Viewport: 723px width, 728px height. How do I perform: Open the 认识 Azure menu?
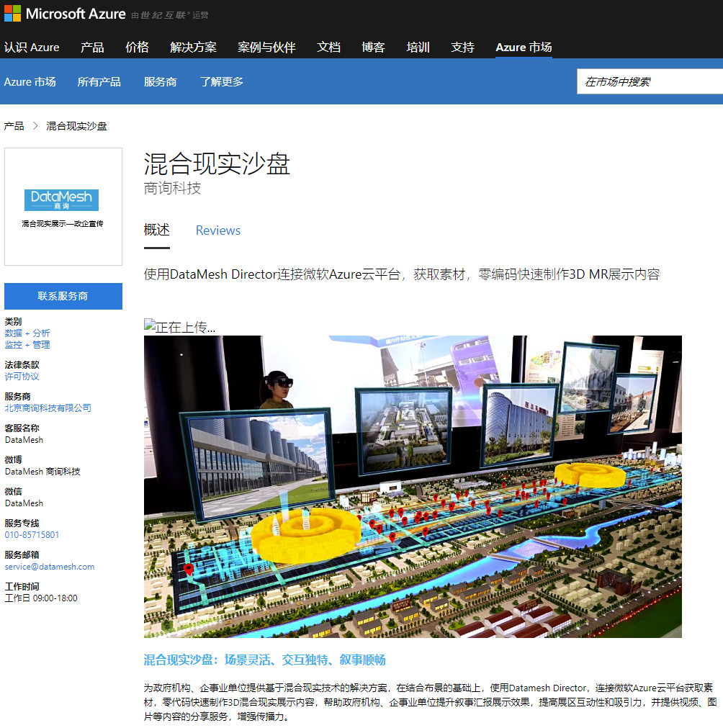click(32, 48)
